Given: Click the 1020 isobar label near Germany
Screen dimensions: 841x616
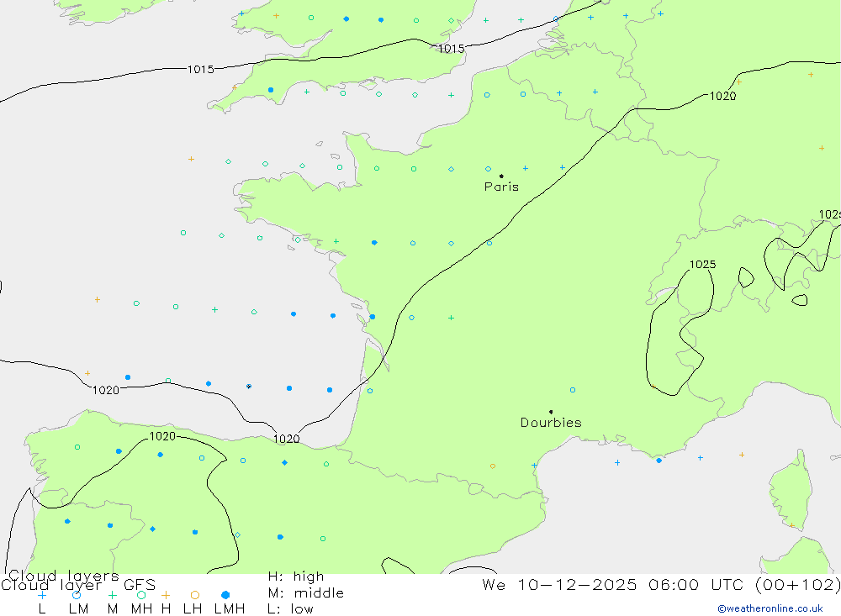Looking at the screenshot, I should click(723, 96).
